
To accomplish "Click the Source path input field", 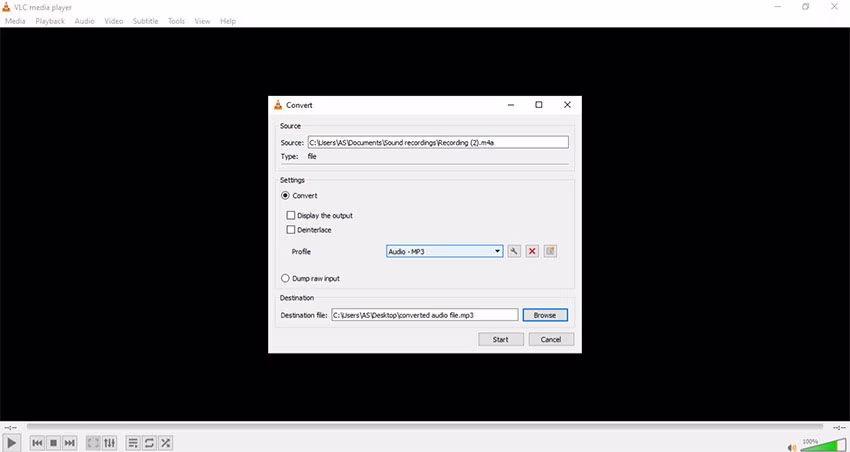I will 438,143.
